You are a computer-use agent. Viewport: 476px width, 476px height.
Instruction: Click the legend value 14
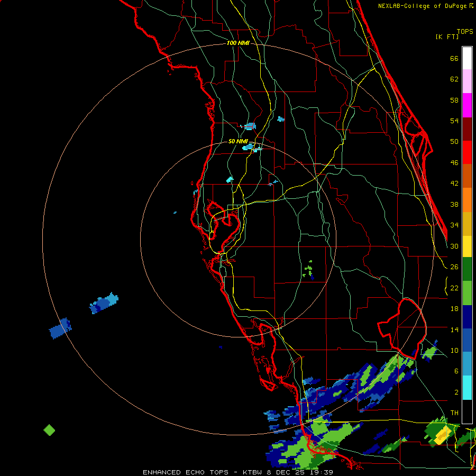pyautogui.click(x=454, y=329)
